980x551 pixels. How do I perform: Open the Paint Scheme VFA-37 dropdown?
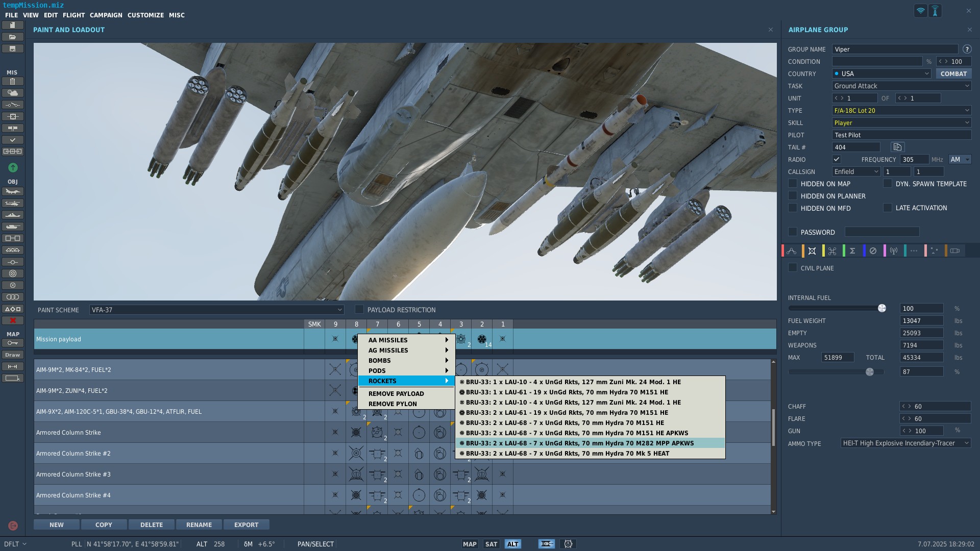(x=216, y=310)
